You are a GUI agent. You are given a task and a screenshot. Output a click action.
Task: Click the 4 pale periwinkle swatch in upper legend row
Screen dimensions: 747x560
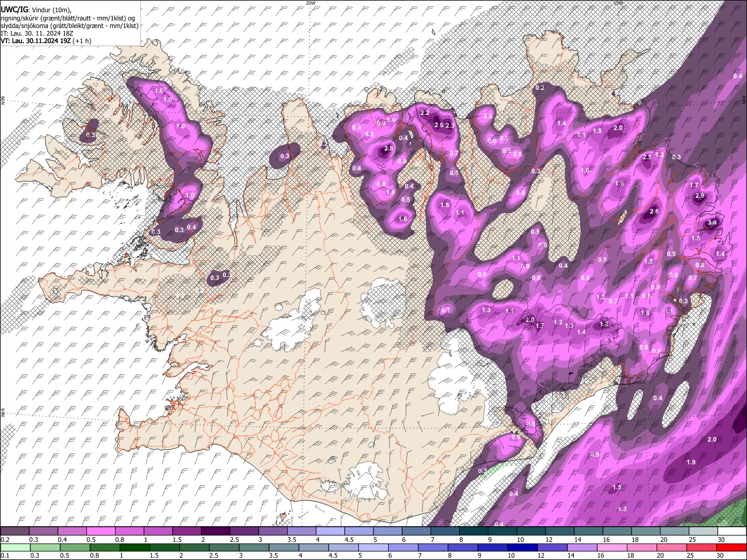pyautogui.click(x=330, y=531)
